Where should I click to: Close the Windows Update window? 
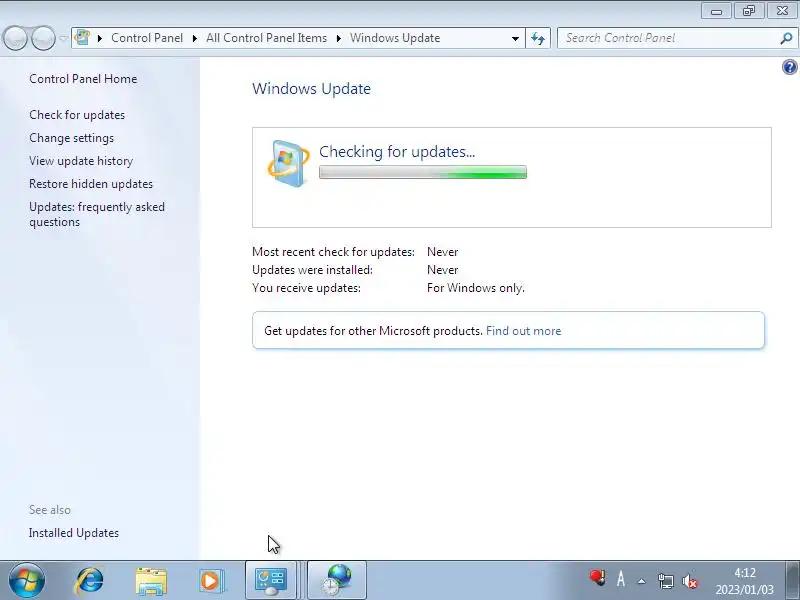[782, 11]
